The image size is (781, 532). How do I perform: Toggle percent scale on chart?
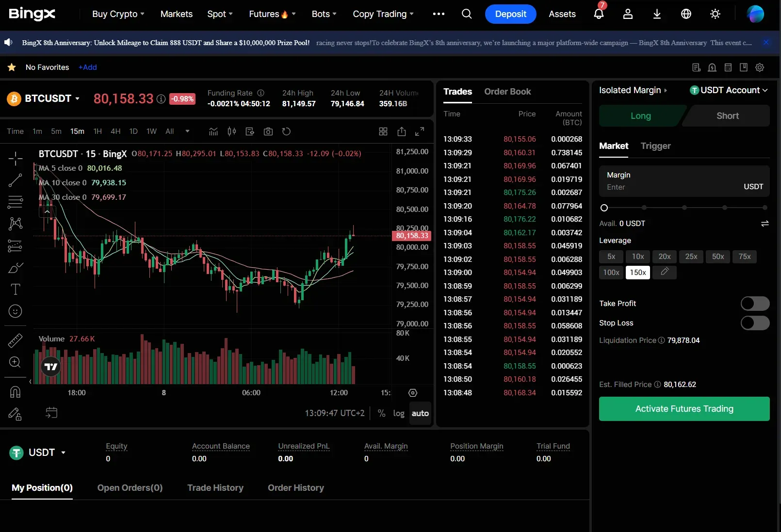[x=381, y=413]
